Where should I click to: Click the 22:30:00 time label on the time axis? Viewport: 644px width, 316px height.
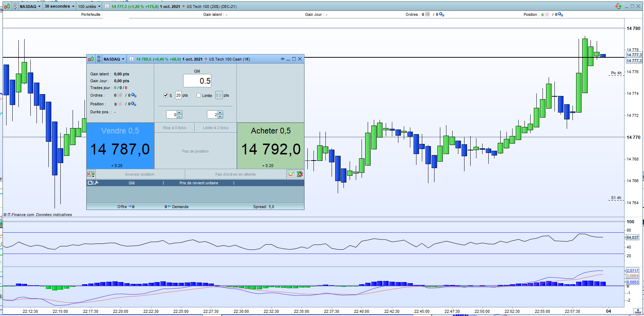(x=241, y=311)
